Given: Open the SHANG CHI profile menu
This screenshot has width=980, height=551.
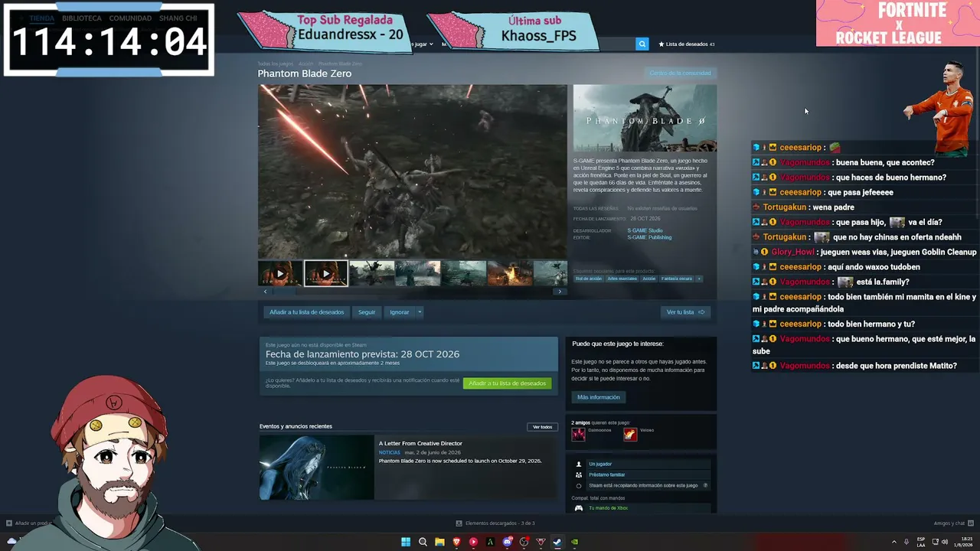Looking at the screenshot, I should 178,18.
